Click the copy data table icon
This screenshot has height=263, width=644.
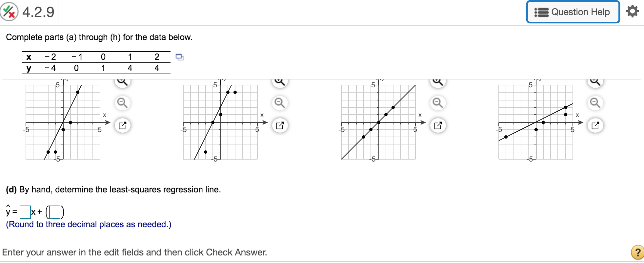pos(180,57)
